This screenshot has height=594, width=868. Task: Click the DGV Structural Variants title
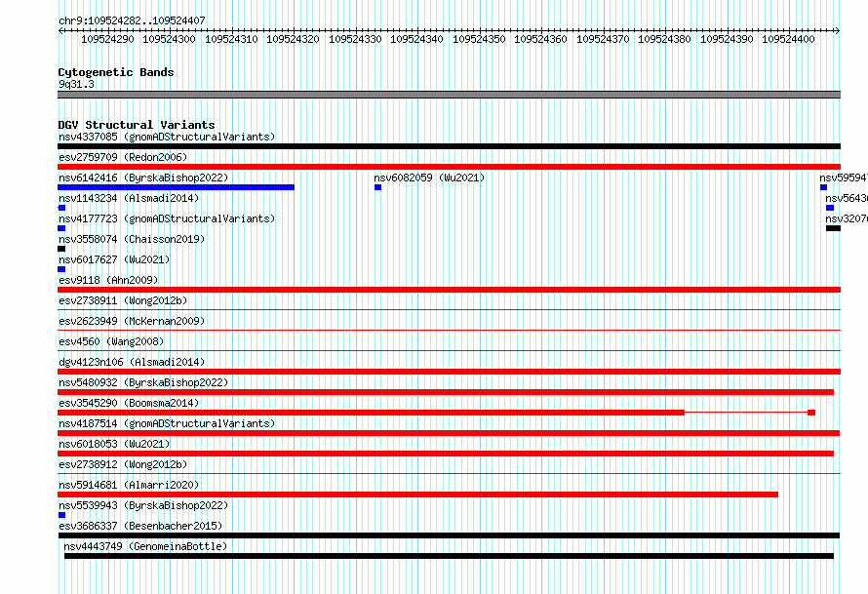pos(137,125)
